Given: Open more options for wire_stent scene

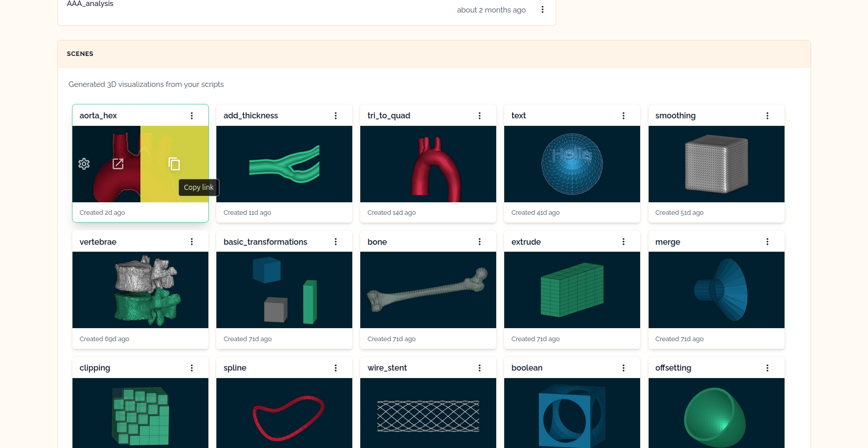Looking at the screenshot, I should pos(479,368).
